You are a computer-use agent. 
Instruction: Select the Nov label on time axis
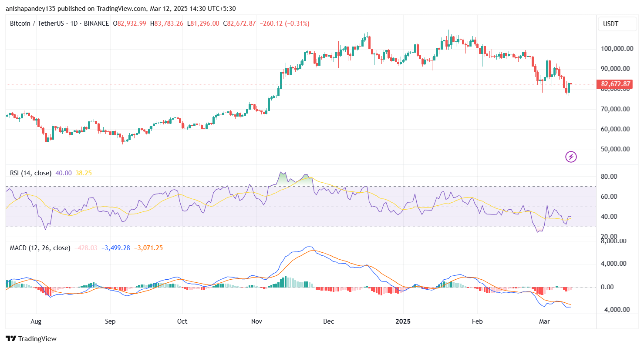256,321
